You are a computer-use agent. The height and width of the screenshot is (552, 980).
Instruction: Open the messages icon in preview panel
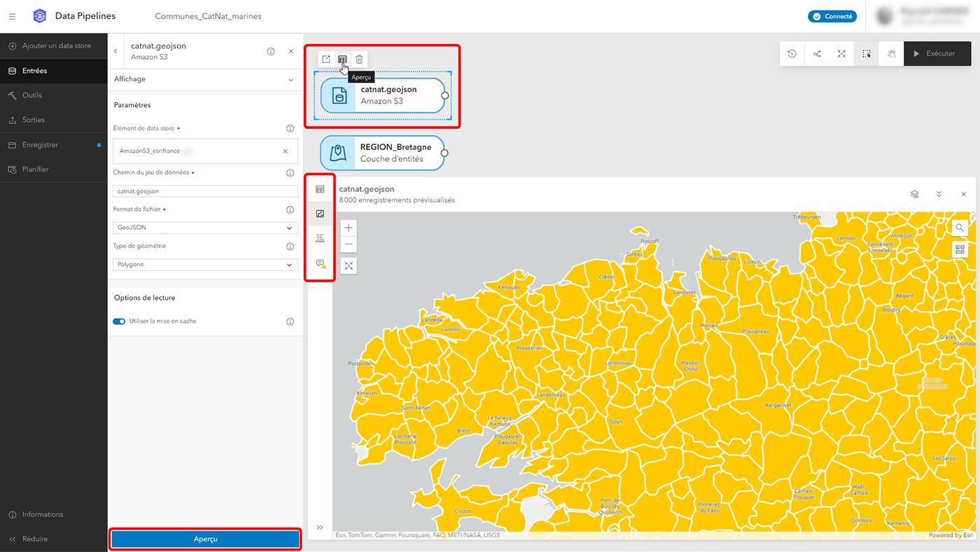(x=320, y=263)
